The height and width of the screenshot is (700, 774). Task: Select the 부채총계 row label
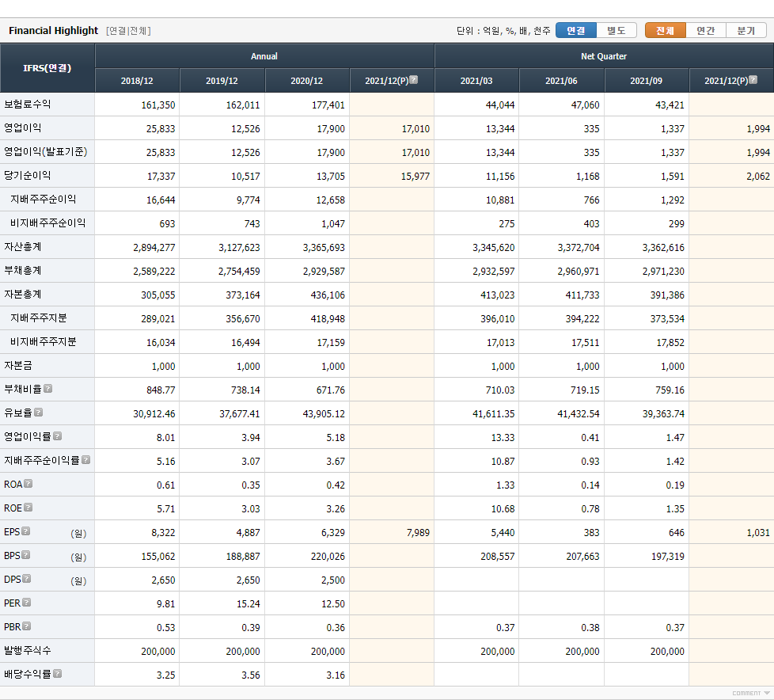23,270
